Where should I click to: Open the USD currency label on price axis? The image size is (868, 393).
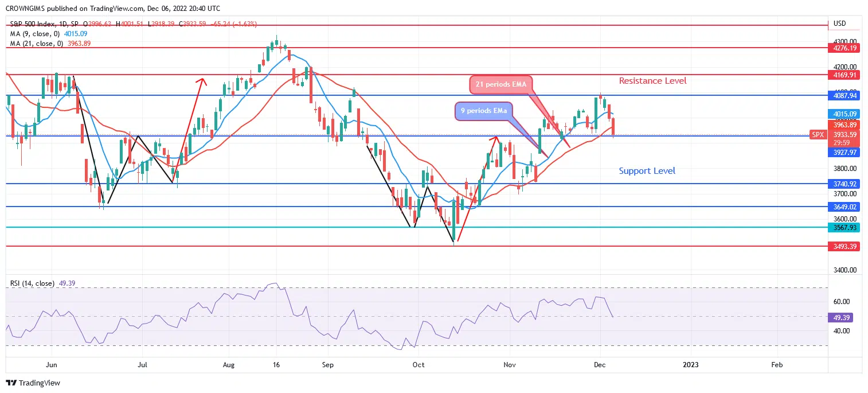840,24
